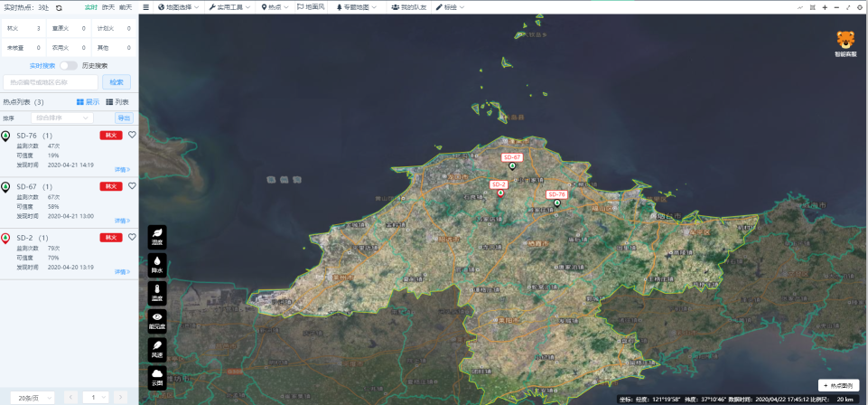This screenshot has height=405, width=868.
Task: Favorite hotspot SD-2 with heart icon
Action: [x=132, y=237]
